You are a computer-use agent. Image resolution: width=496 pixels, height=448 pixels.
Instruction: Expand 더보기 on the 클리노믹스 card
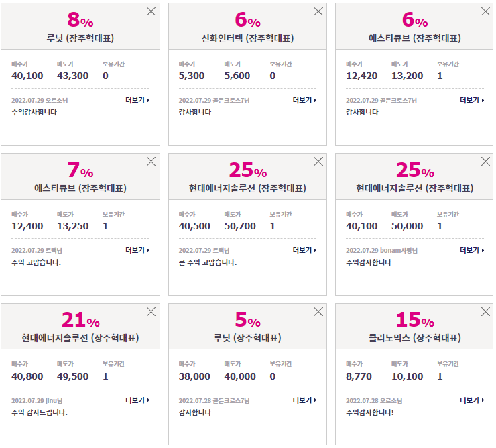tap(472, 400)
